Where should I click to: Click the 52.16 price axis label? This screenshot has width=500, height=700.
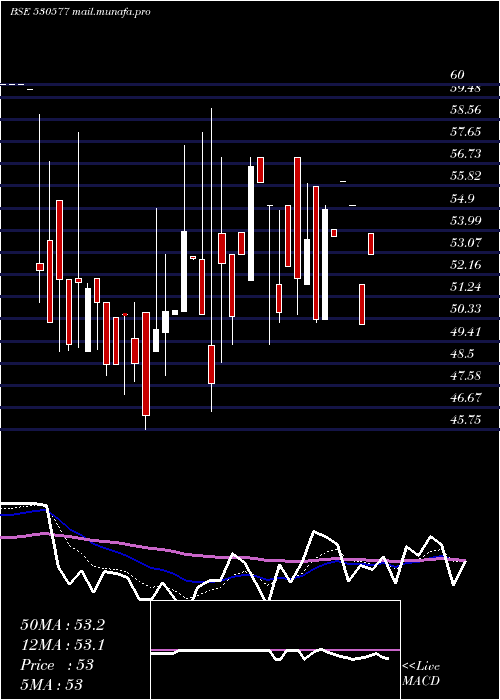click(466, 265)
